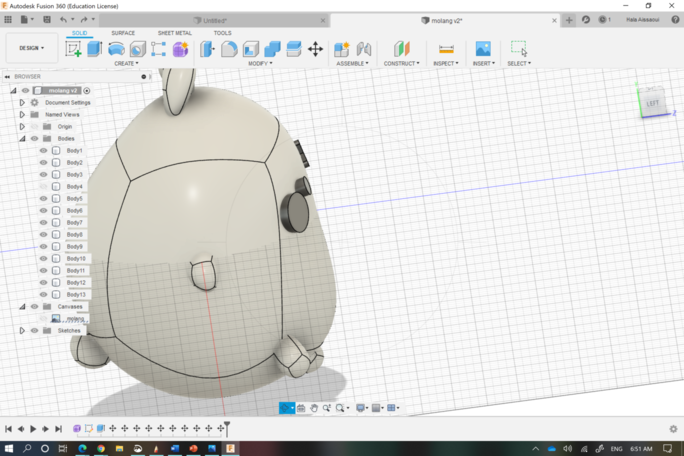Click the Joint icon in Assemble
The width and height of the screenshot is (684, 456).
(x=363, y=48)
